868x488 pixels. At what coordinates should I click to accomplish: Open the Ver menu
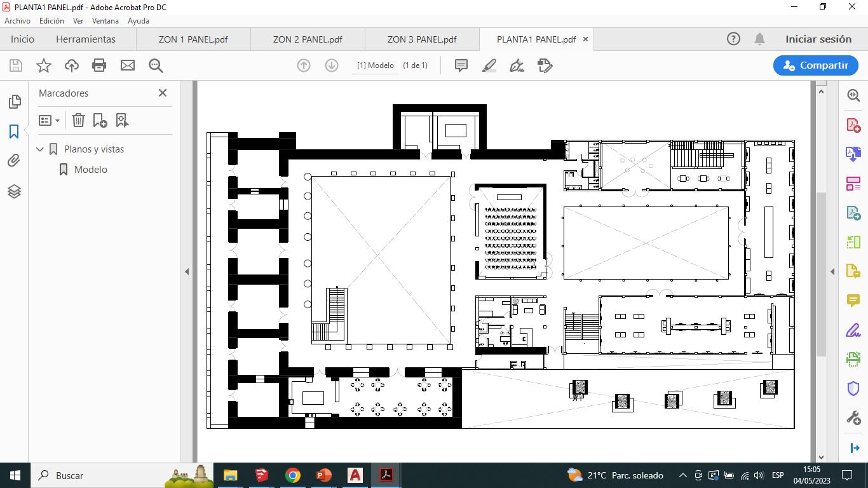(78, 21)
